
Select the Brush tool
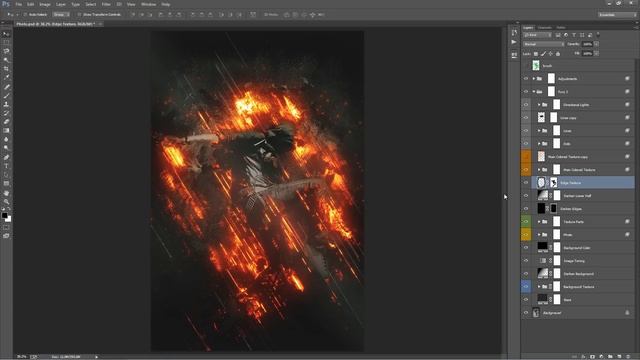click(6, 96)
